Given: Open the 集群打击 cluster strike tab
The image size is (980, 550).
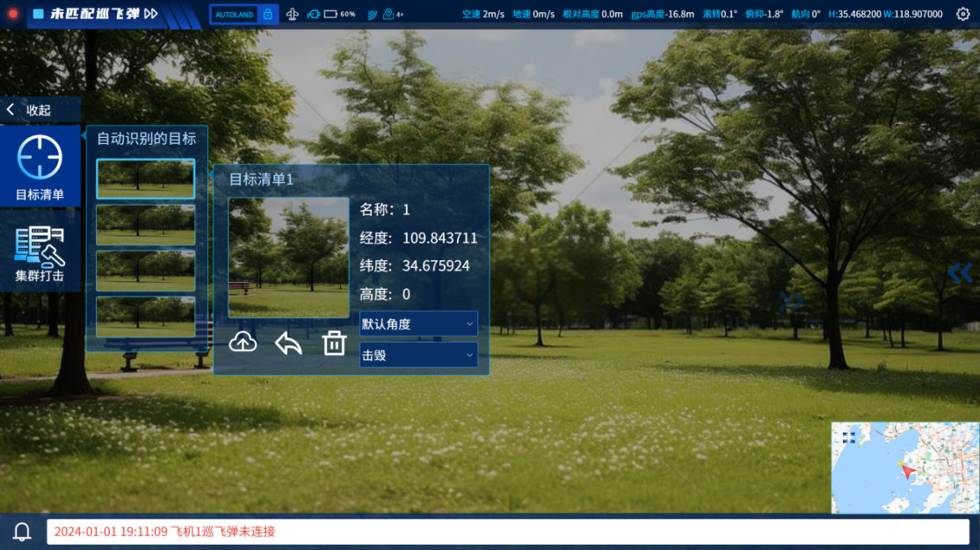Looking at the screenshot, I should [40, 253].
